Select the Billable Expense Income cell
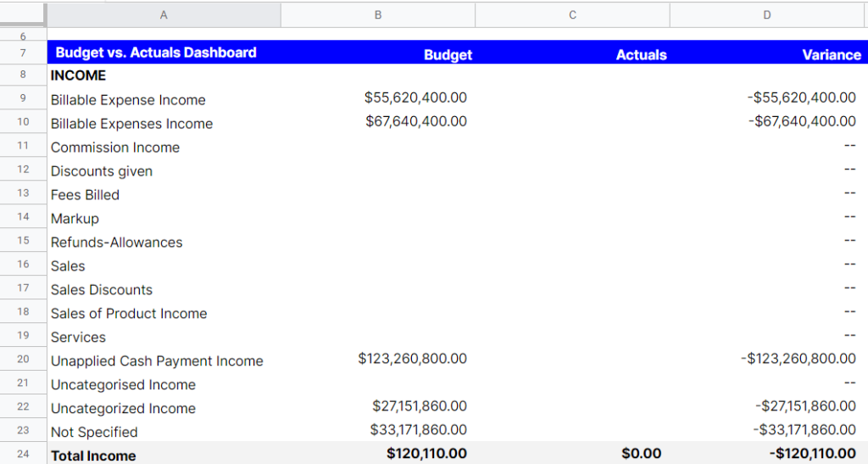 coord(164,98)
